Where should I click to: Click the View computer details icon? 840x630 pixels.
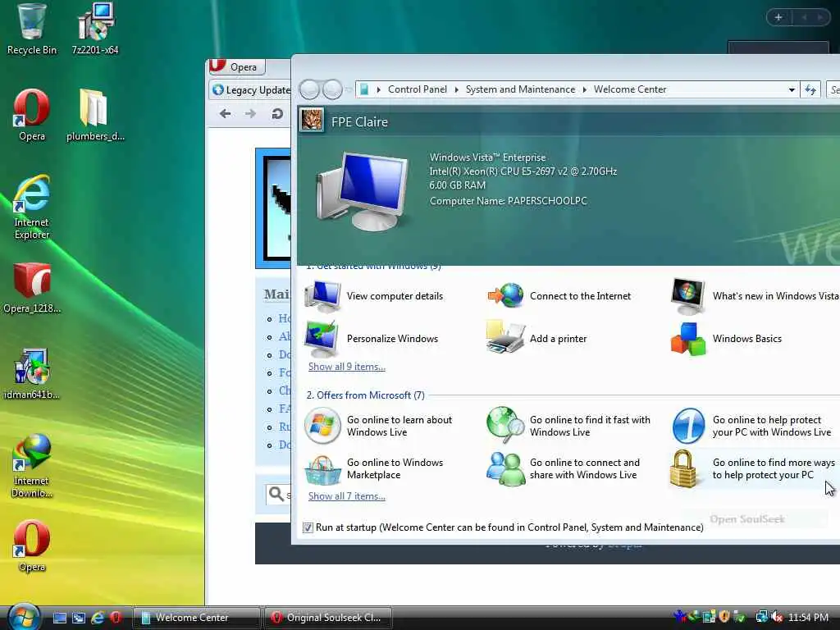tap(322, 295)
